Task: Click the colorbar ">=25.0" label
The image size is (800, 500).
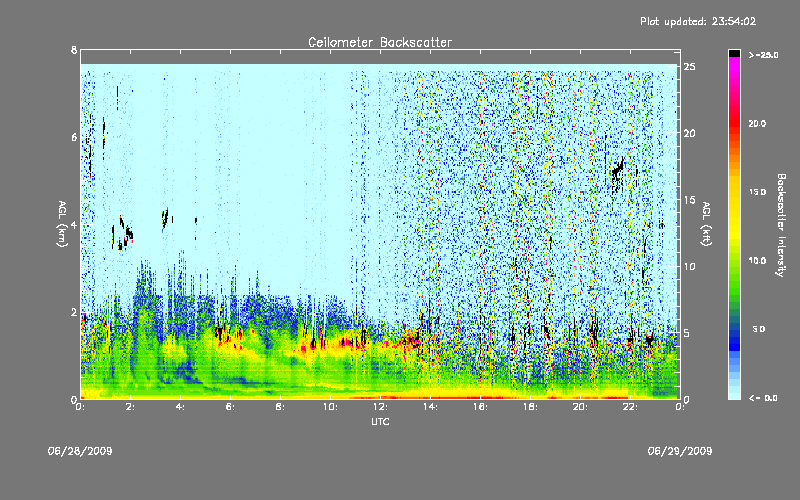Action: 763,55
